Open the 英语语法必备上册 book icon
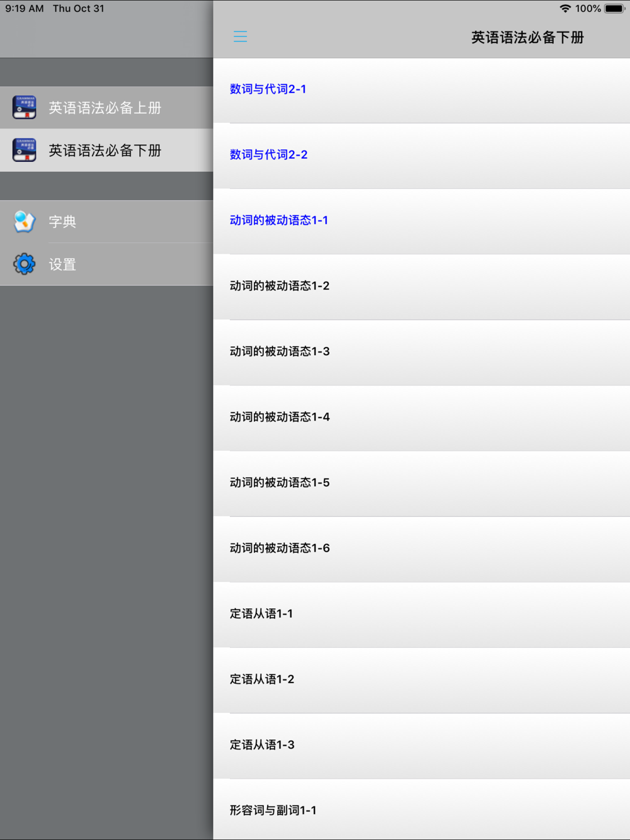 click(x=25, y=108)
